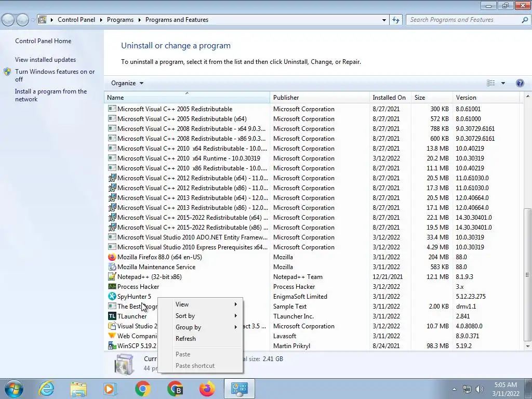The width and height of the screenshot is (532, 399).
Task: Click the Mozilla Firefox 88.0 program icon
Action: pyautogui.click(x=112, y=257)
